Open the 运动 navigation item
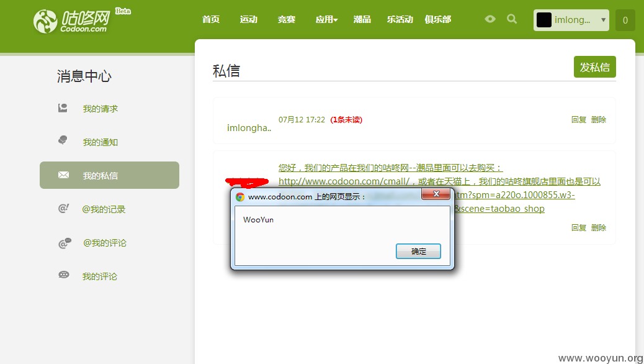 pos(249,19)
